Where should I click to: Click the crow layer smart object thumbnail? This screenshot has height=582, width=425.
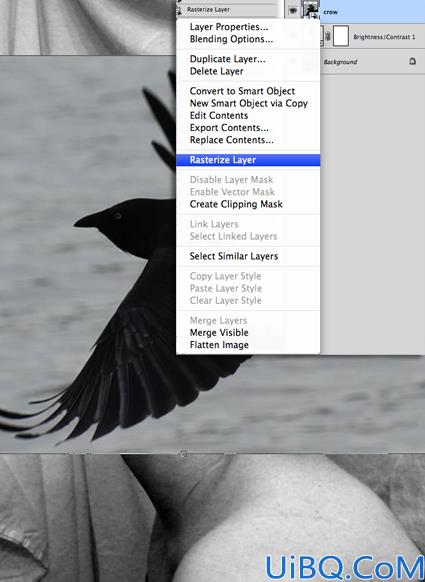[x=311, y=10]
